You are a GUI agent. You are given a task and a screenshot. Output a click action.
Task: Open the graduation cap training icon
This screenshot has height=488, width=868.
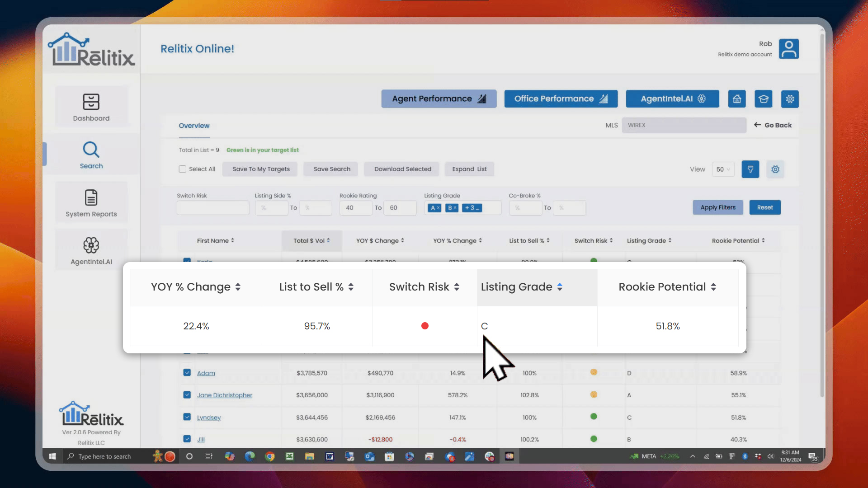[764, 99]
